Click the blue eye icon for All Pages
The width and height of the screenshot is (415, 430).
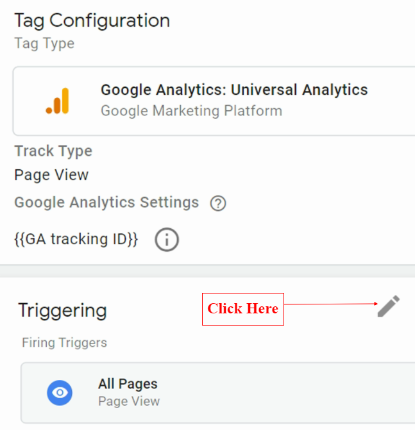coord(60,393)
